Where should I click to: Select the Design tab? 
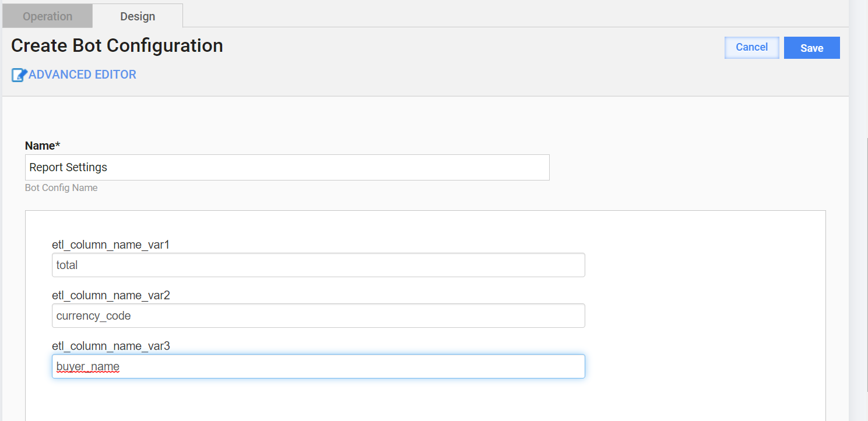click(138, 16)
